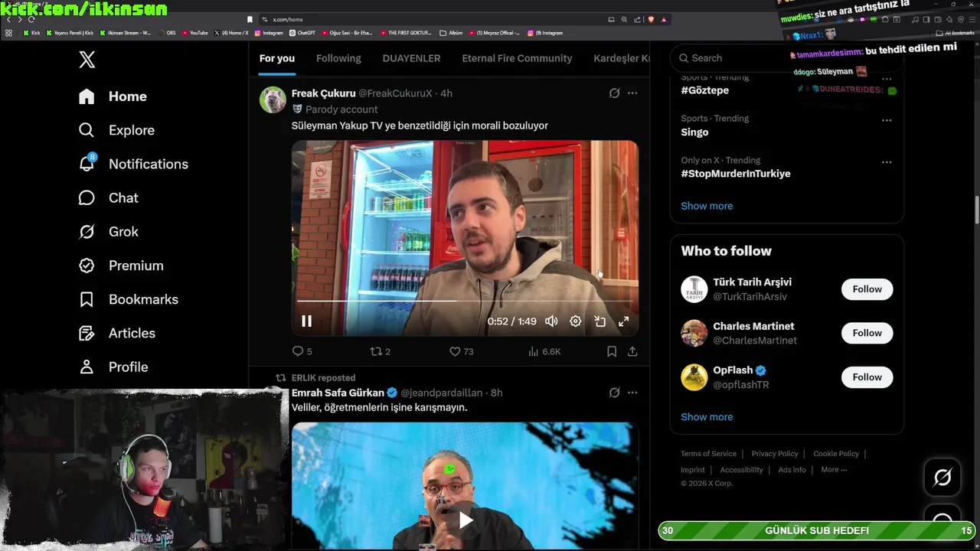Click Grok icon on Freak Çukuru's post

(x=614, y=93)
